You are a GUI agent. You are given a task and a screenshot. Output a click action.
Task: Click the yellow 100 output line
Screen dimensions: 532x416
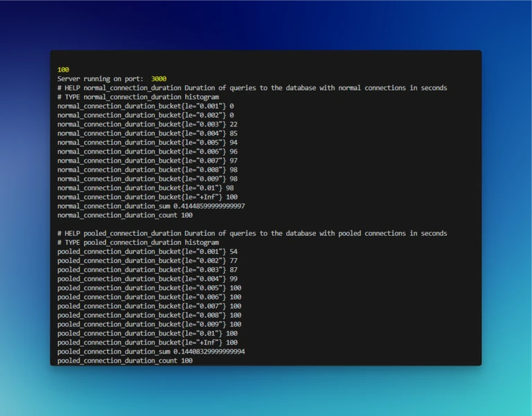click(x=63, y=70)
